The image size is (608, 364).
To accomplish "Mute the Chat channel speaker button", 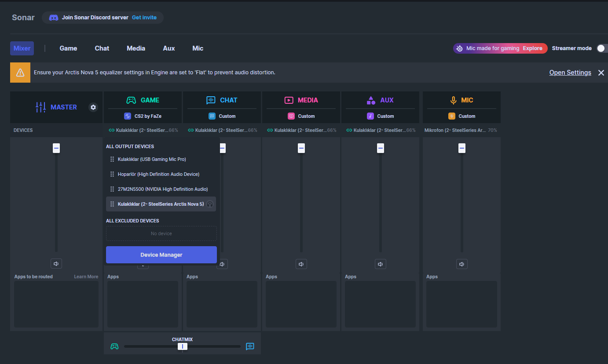I will point(222,264).
